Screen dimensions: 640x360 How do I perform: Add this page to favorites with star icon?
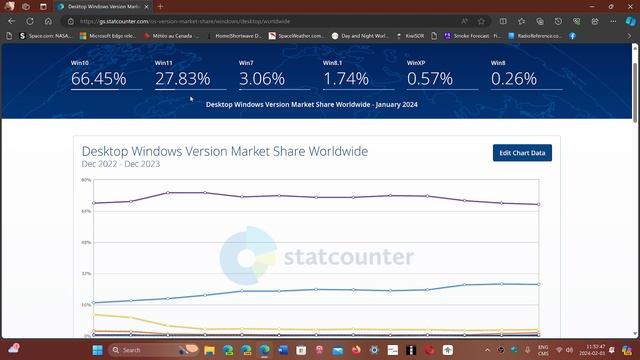click(x=481, y=21)
